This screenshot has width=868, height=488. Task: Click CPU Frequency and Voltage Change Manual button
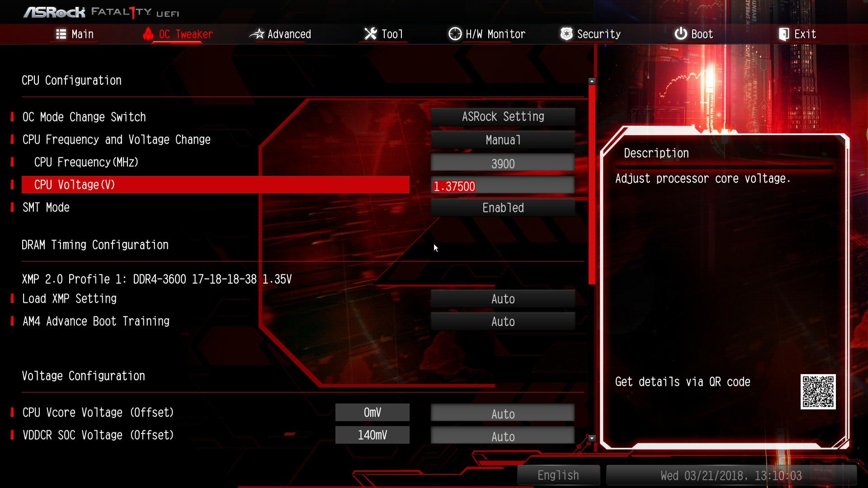point(503,140)
